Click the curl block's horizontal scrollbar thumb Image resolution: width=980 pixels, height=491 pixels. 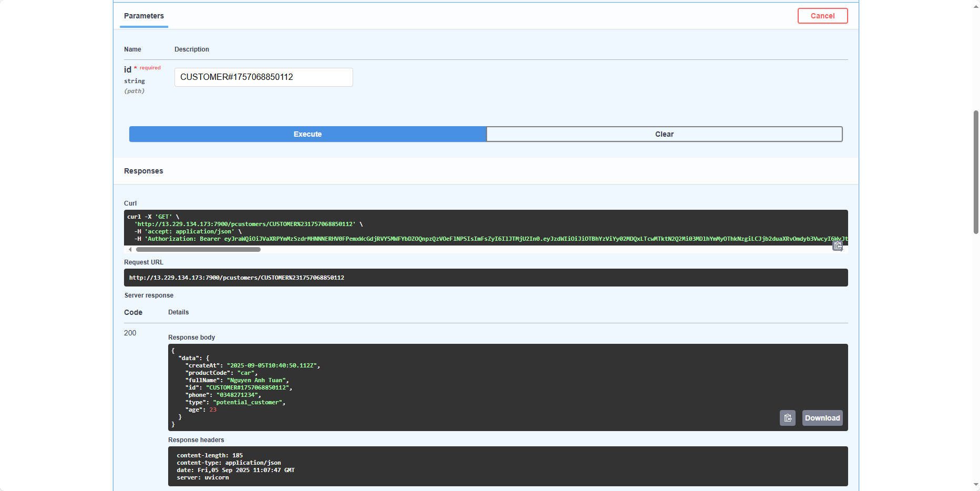click(198, 250)
